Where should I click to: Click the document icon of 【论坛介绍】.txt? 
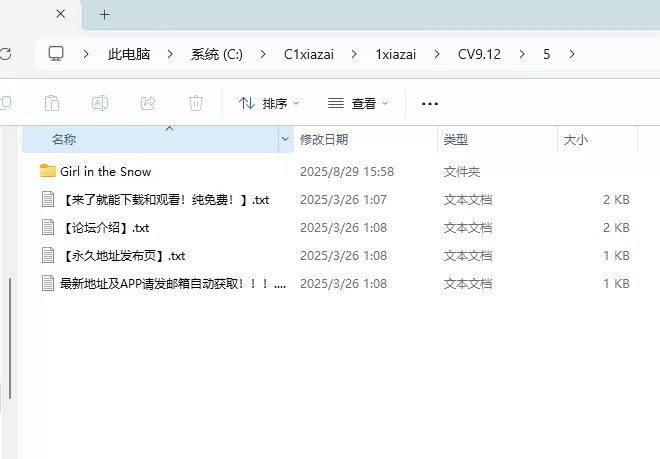point(48,227)
